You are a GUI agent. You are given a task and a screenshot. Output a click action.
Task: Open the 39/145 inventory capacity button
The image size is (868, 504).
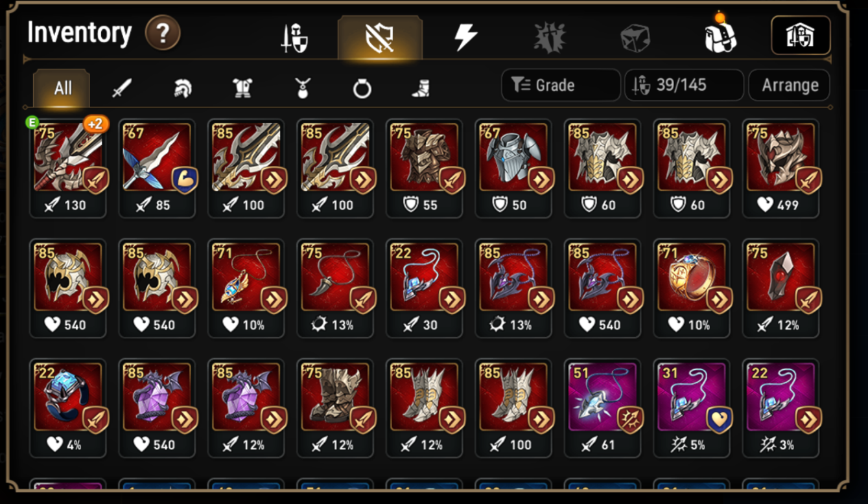684,85
